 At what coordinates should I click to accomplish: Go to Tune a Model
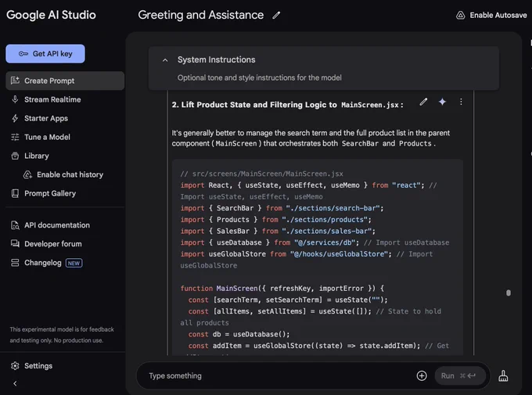(x=47, y=137)
